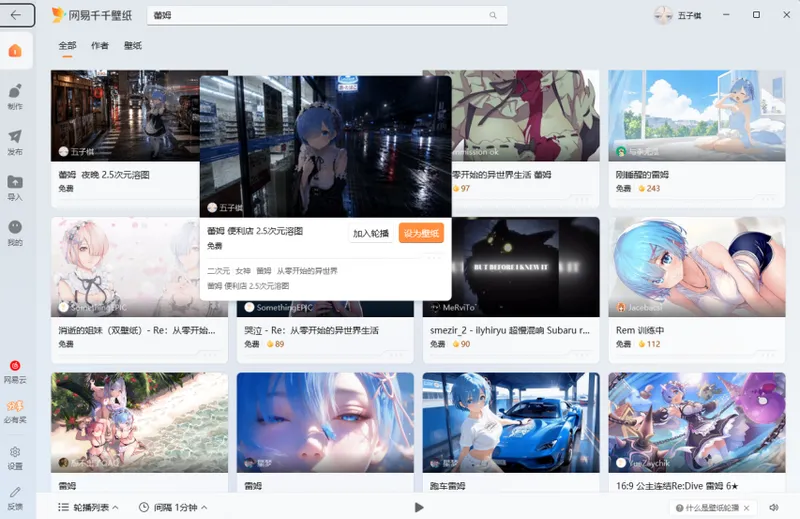Click the 89 likes count on 哭泣
Image resolution: width=800 pixels, height=519 pixels.
coord(276,344)
